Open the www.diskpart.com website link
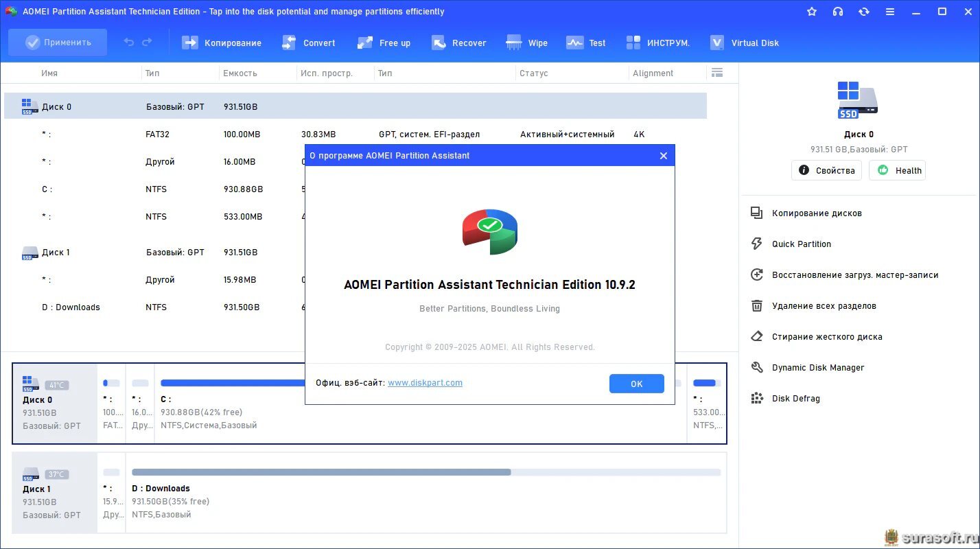Viewport: 980px width, 549px height. coord(425,383)
